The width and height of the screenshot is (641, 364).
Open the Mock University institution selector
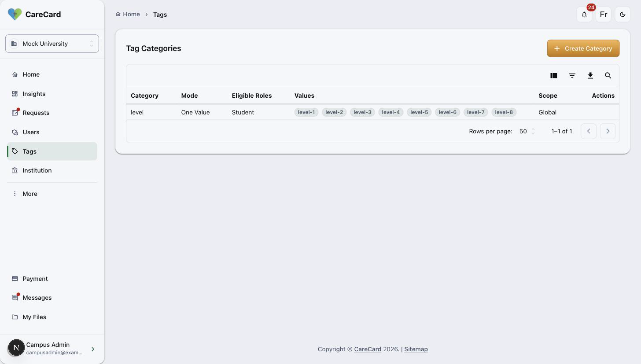pos(52,44)
